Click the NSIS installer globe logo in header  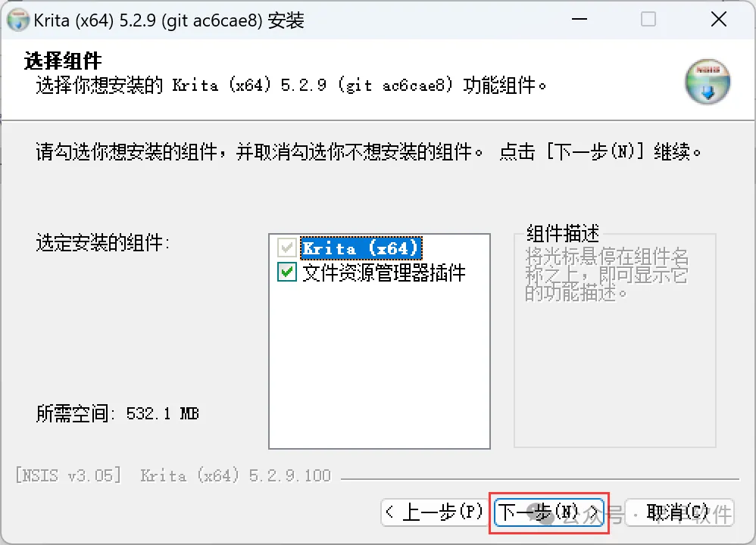pos(708,82)
